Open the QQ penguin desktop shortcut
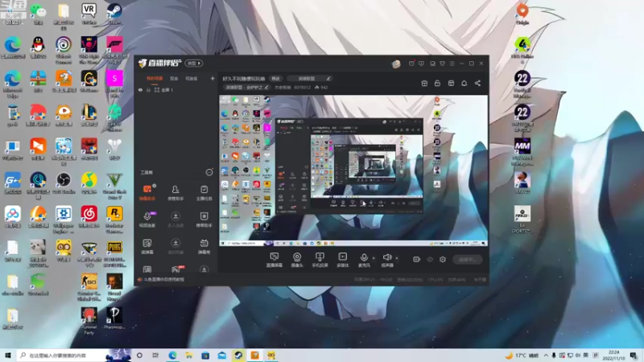 [x=38, y=47]
